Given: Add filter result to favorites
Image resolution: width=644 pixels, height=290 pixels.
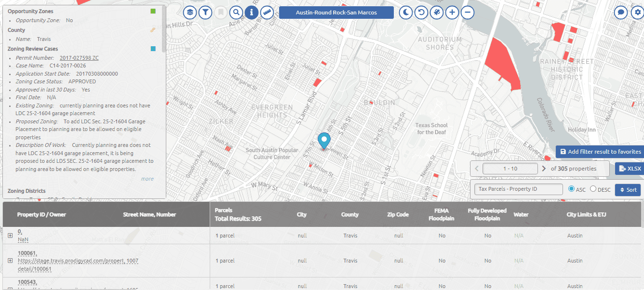Looking at the screenshot, I should (x=600, y=151).
